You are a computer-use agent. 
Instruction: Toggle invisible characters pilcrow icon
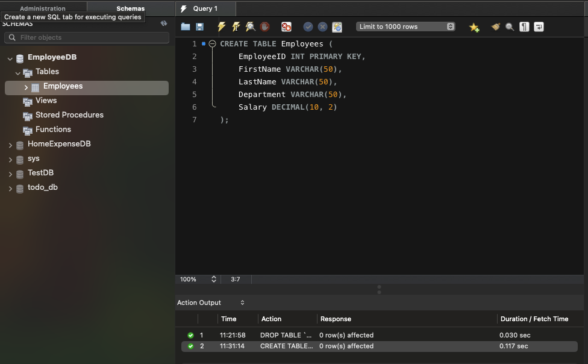524,27
